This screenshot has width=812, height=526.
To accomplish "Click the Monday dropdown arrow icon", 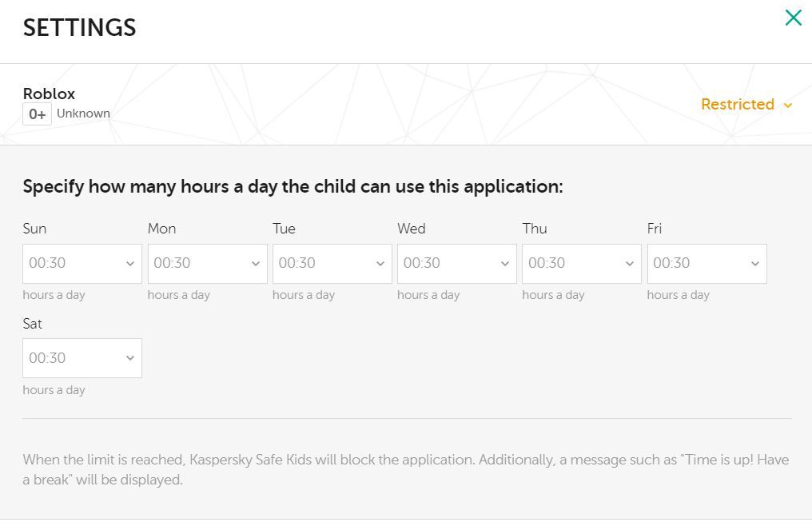I will 256,264.
